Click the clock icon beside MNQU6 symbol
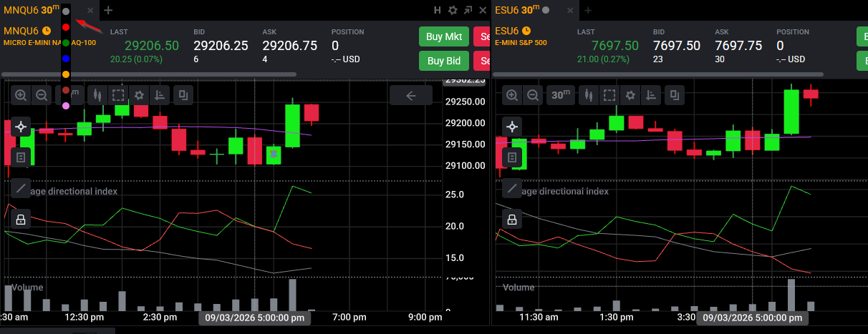 pos(47,31)
